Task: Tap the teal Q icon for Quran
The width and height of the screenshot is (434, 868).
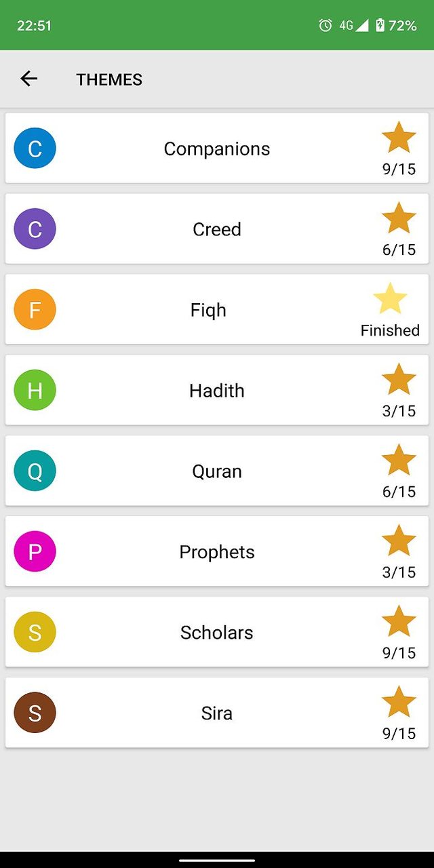Action: tap(35, 471)
